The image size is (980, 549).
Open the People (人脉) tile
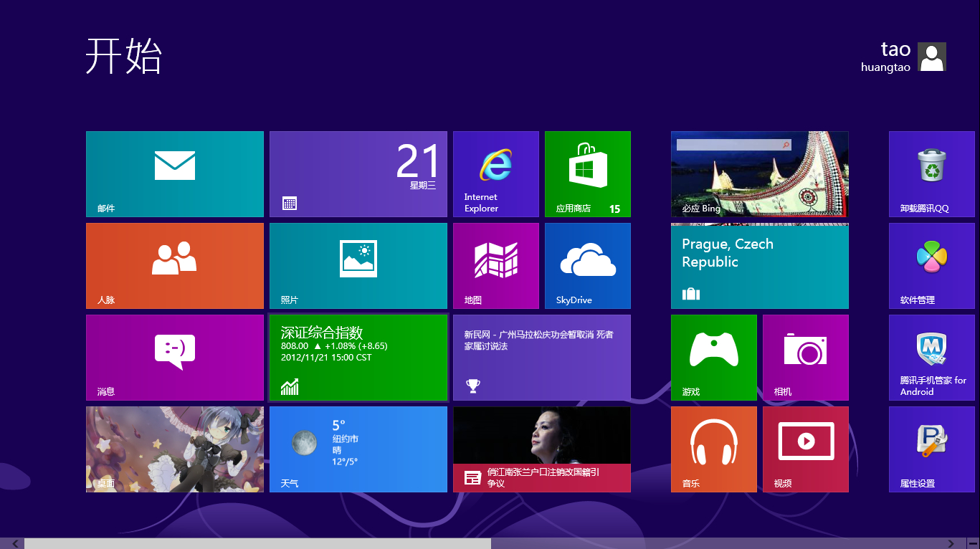(175, 266)
